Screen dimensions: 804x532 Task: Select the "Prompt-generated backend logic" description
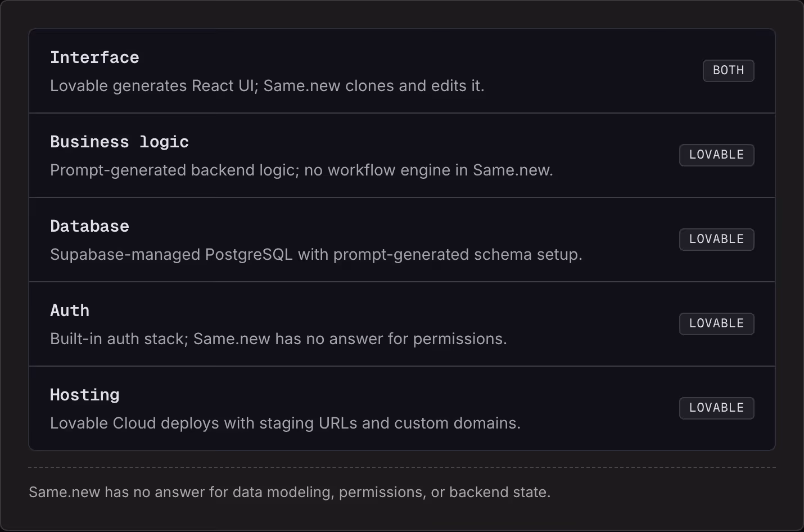point(301,170)
